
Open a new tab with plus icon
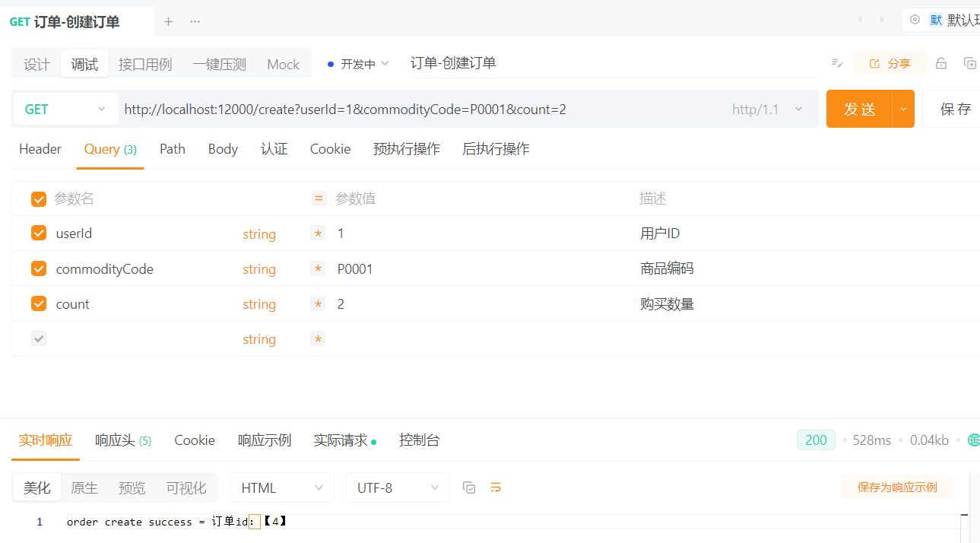tap(168, 21)
